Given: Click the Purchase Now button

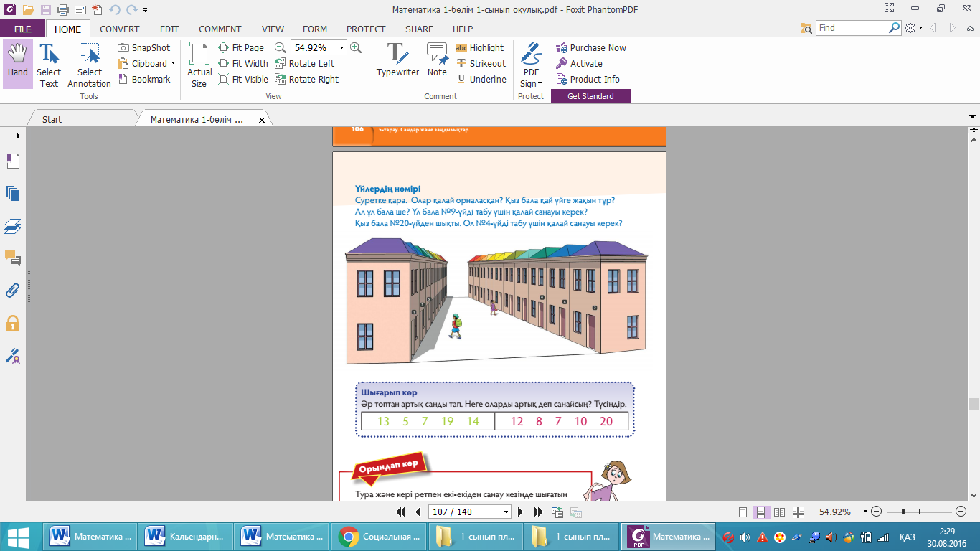Looking at the screenshot, I should coord(591,47).
